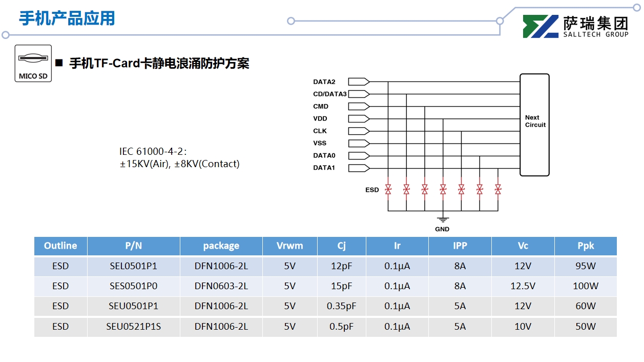Viewport: 644px width, 362px height.
Task: Click the GND ground symbol
Action: (443, 219)
